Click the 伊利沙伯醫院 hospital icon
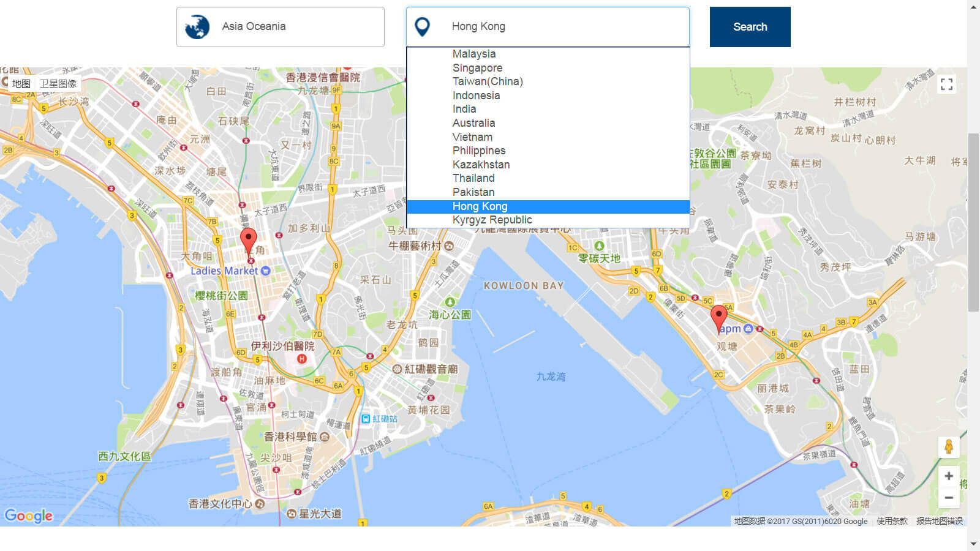The height and width of the screenshot is (551, 980). [x=301, y=359]
